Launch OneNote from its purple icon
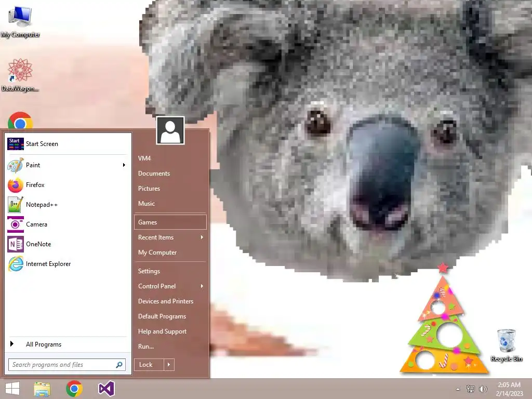The image size is (532, 399). 15,244
